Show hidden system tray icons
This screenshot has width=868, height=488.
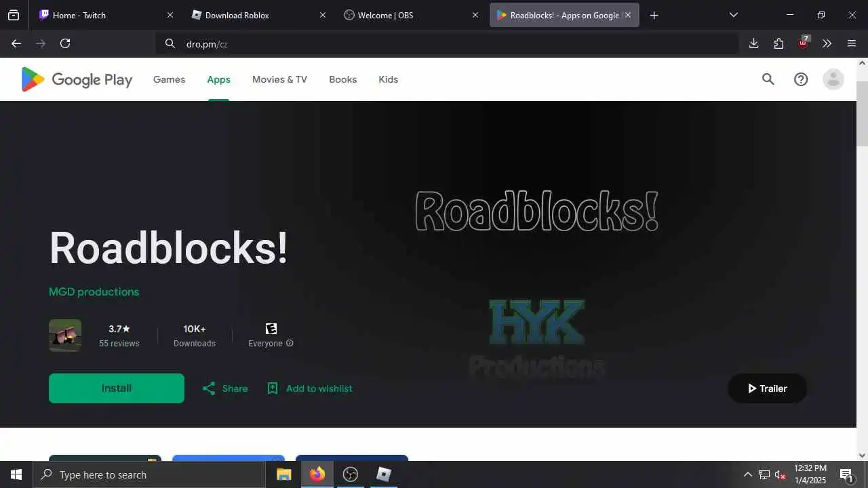747,474
